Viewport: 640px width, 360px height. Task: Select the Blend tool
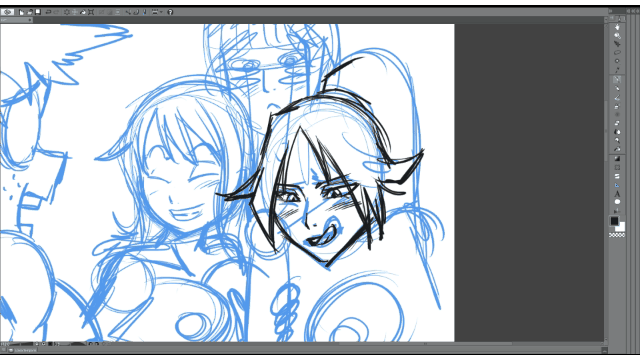tap(617, 132)
